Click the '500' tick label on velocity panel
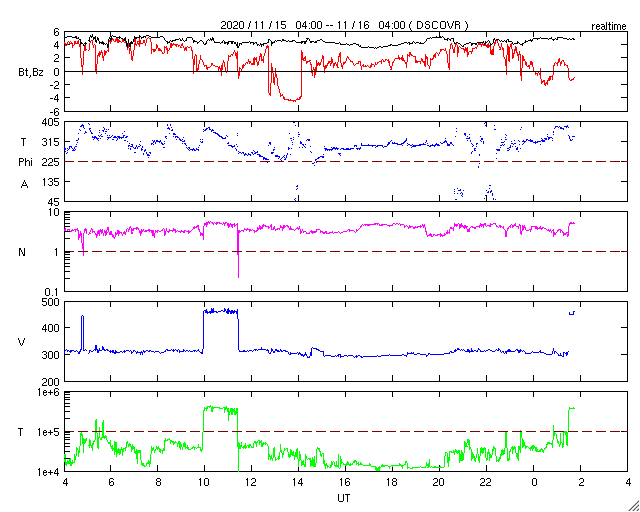The image size is (640, 512). [51, 302]
